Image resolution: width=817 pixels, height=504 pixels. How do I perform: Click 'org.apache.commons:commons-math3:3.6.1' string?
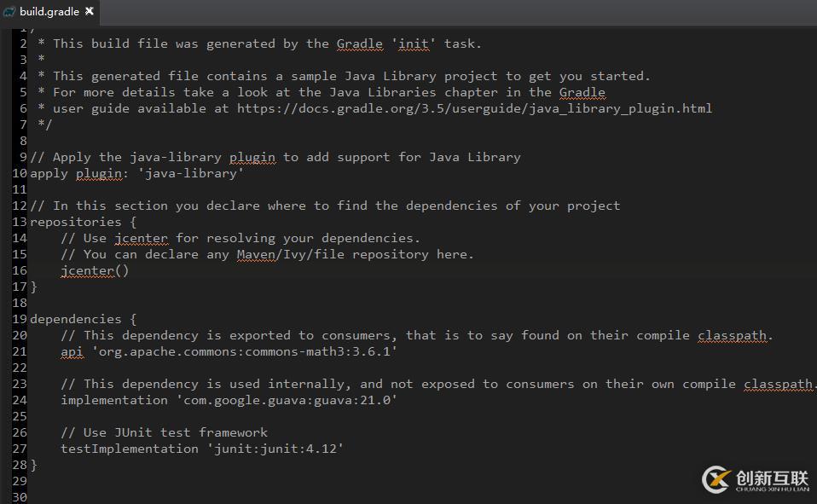pos(245,351)
